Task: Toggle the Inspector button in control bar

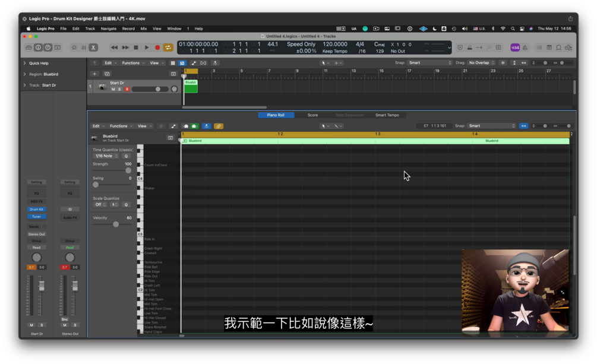Action: [38, 48]
